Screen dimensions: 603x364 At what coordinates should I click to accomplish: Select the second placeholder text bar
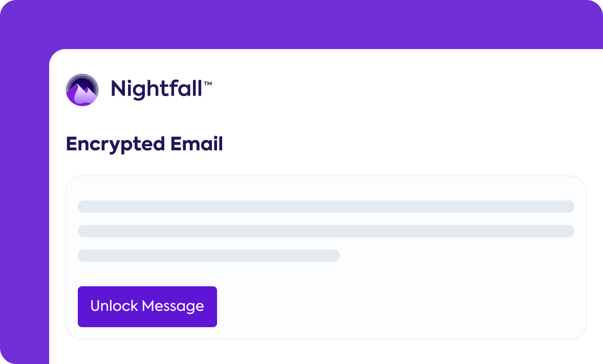click(x=326, y=231)
